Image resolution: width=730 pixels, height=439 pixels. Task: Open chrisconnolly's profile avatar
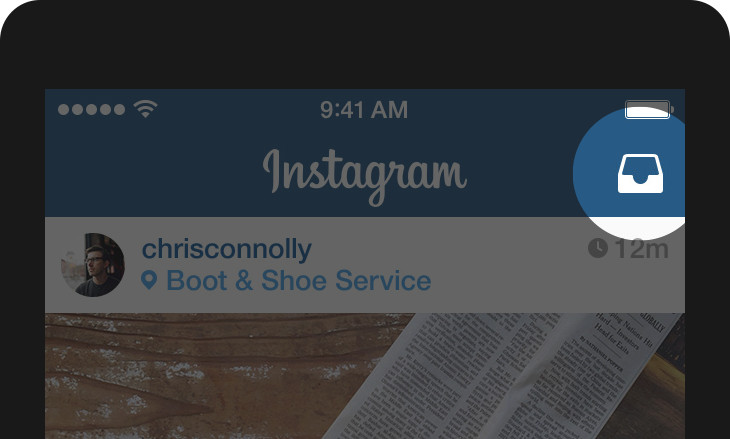point(93,265)
